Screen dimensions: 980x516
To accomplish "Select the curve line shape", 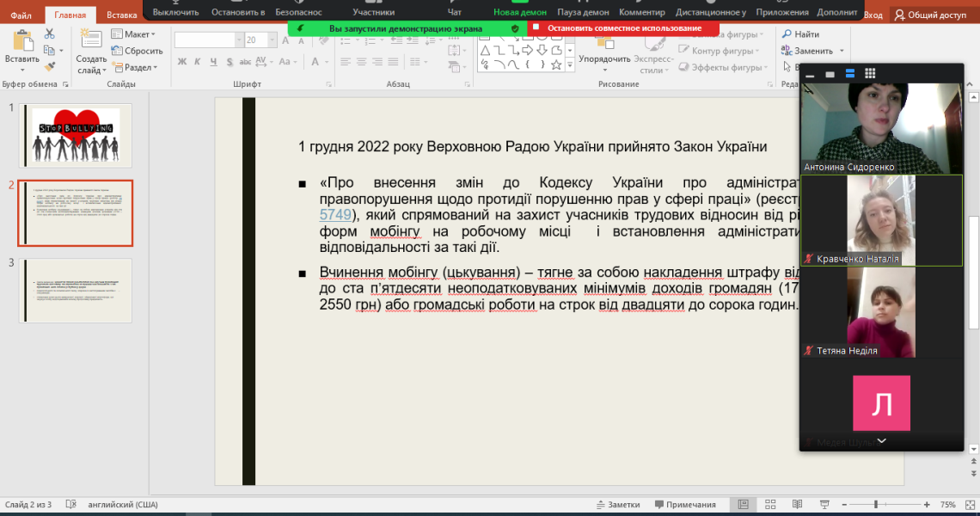I will pos(514,64).
